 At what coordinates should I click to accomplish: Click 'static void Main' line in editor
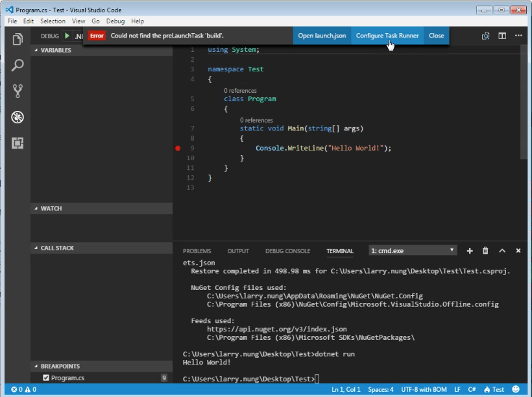(x=301, y=128)
